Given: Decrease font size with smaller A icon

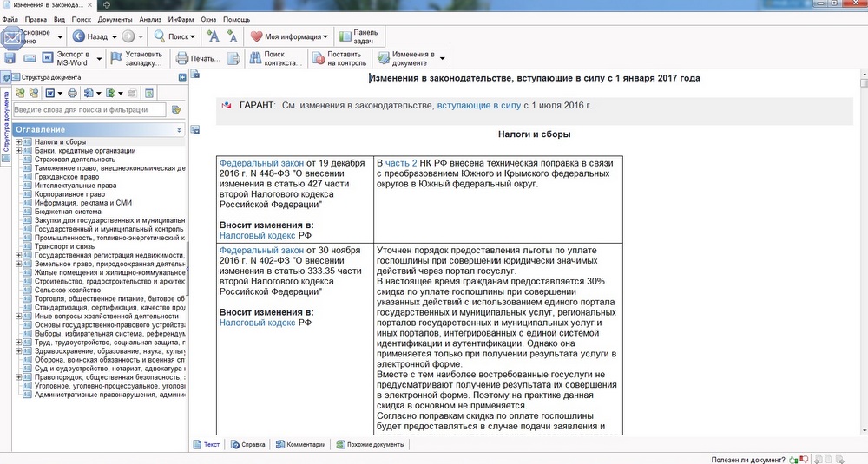Looking at the screenshot, I should [232, 37].
